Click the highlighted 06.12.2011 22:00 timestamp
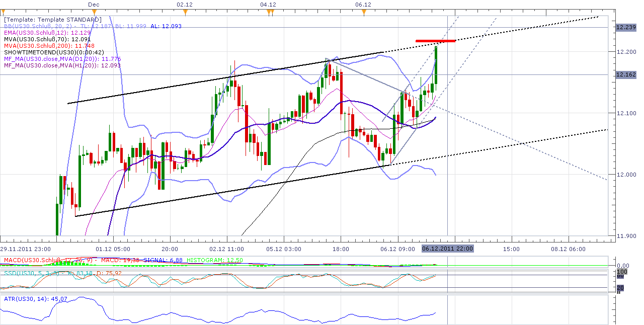The width and height of the screenshot is (644, 325). pyautogui.click(x=448, y=249)
